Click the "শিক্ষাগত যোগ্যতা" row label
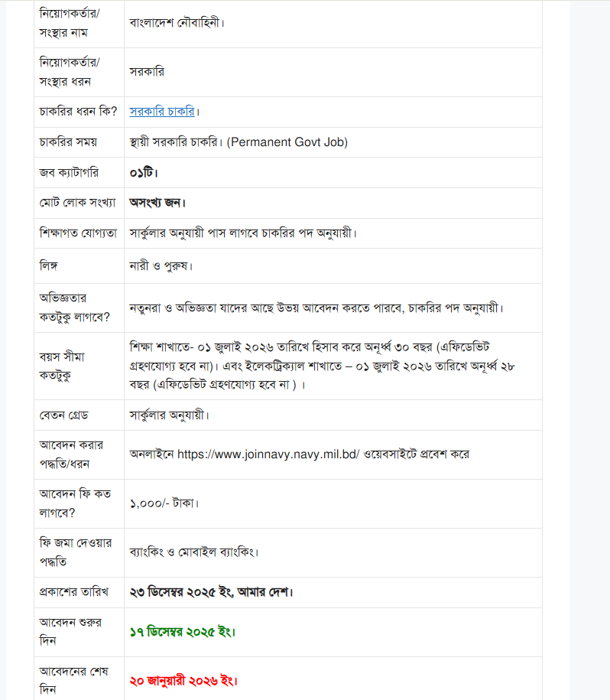Screen dimensions: 610x700 point(77,233)
